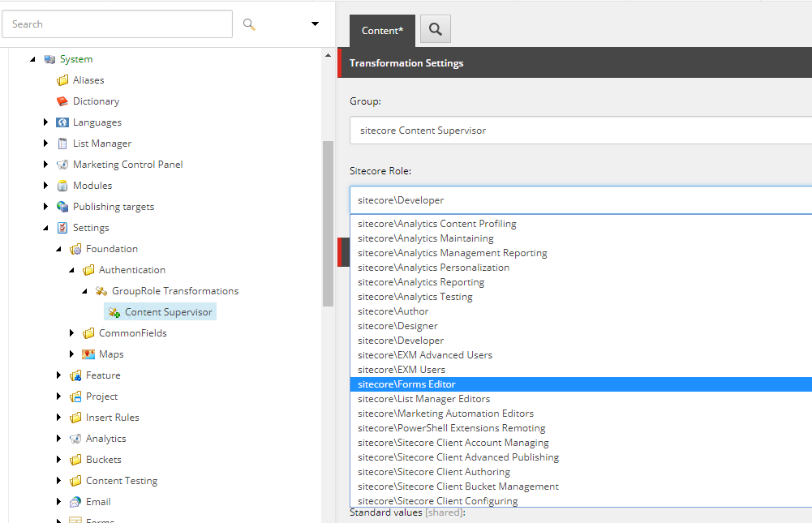The width and height of the screenshot is (812, 523).
Task: Click the Maps icon
Action: click(88, 354)
